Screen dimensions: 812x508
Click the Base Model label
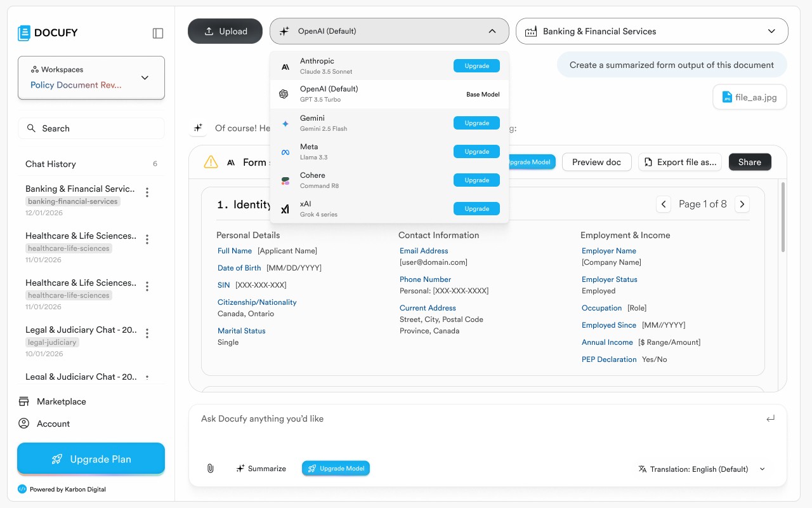(x=483, y=95)
